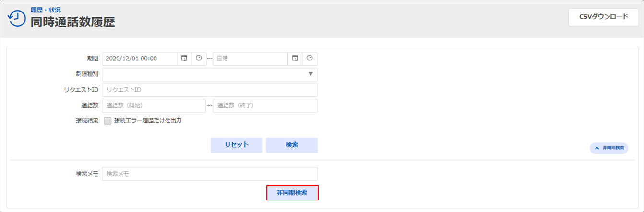644x212 pixels.
Task: Open the start time clock picker
Action: click(199, 59)
